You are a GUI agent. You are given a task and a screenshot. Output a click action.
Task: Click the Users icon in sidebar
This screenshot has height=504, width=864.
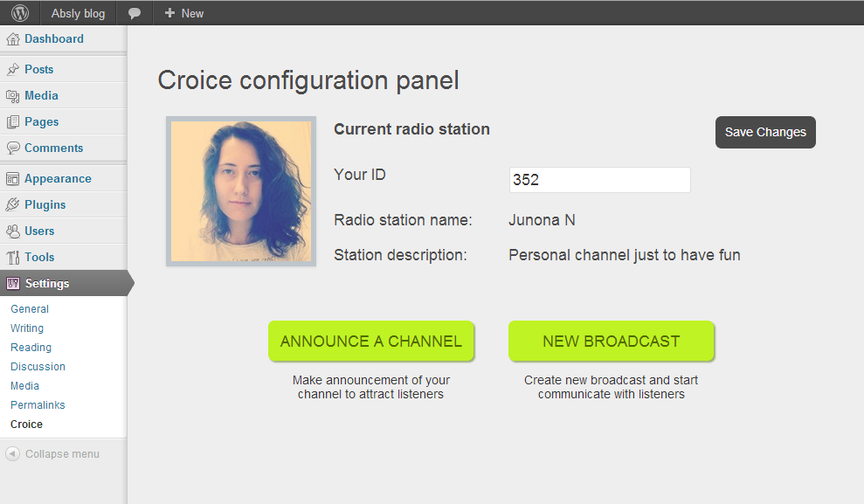(13, 231)
